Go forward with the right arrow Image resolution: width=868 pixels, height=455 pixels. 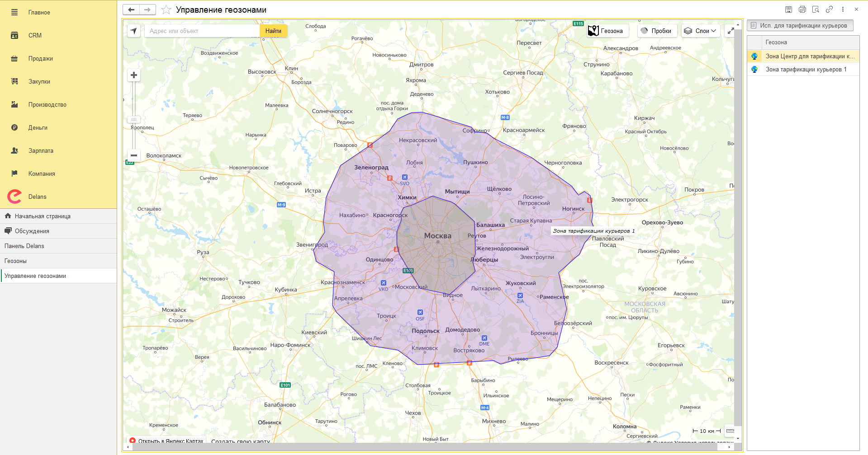tap(147, 9)
